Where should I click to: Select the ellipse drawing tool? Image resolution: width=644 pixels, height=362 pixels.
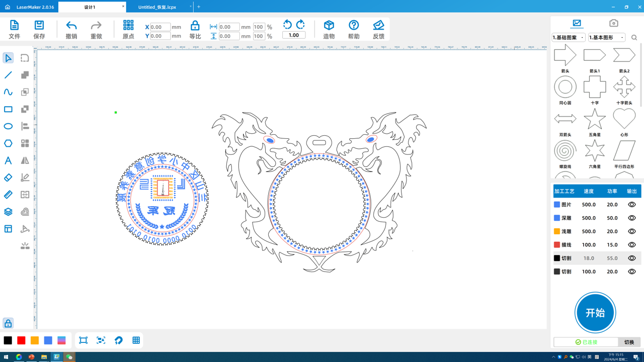(x=8, y=126)
